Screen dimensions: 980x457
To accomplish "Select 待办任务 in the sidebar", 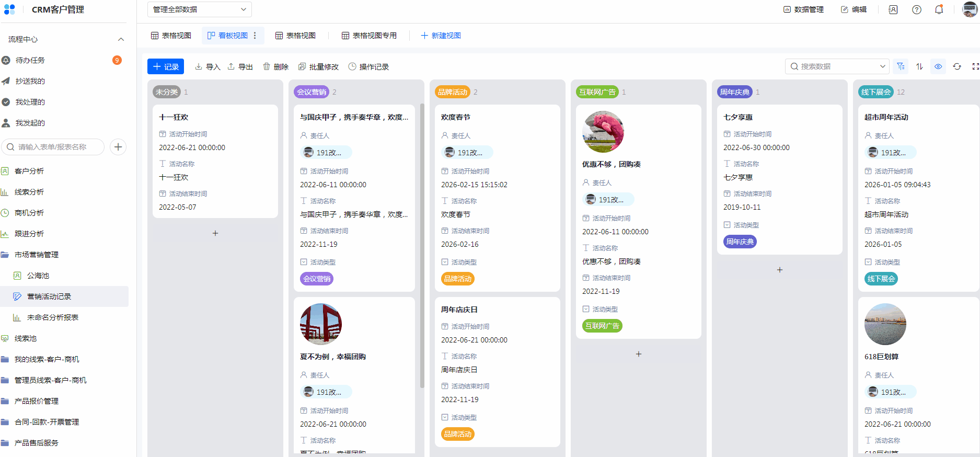I will (x=30, y=60).
